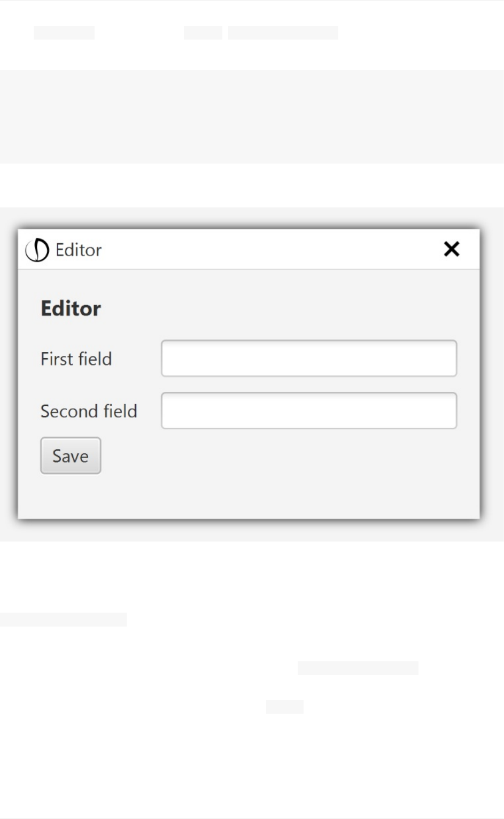Click gray backdrop strip above Editor dialog
This screenshot has height=819, width=504.
click(x=252, y=217)
